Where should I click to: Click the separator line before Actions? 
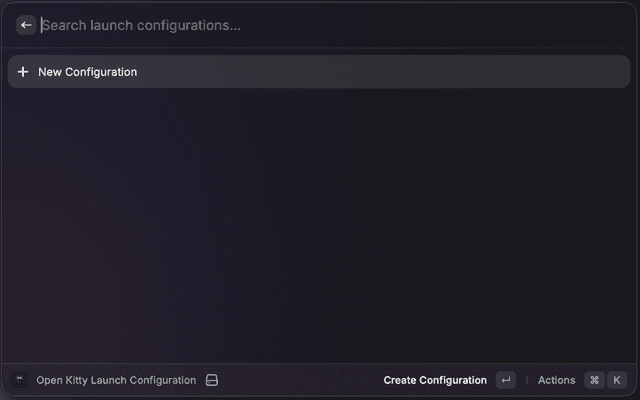click(527, 380)
